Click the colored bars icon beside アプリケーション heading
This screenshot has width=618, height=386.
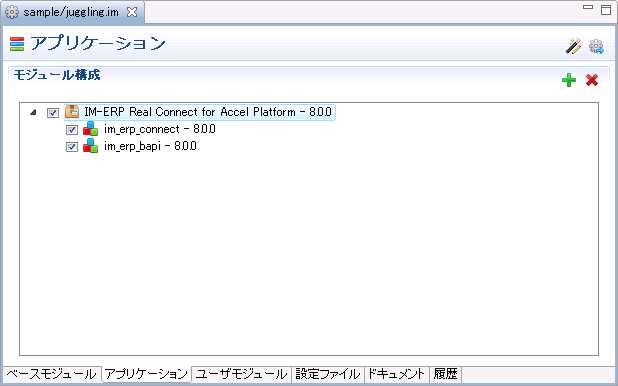coord(17,44)
